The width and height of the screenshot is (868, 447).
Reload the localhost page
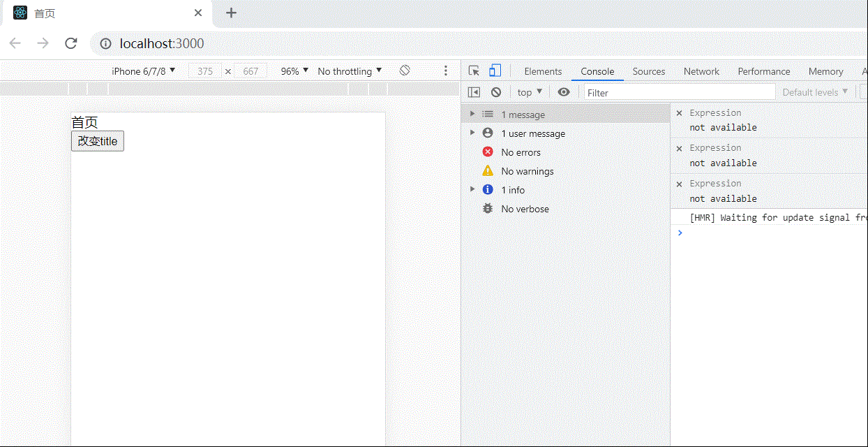[70, 43]
